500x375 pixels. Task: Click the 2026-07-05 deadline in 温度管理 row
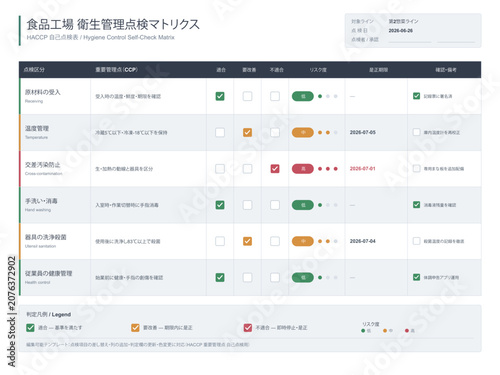point(363,132)
